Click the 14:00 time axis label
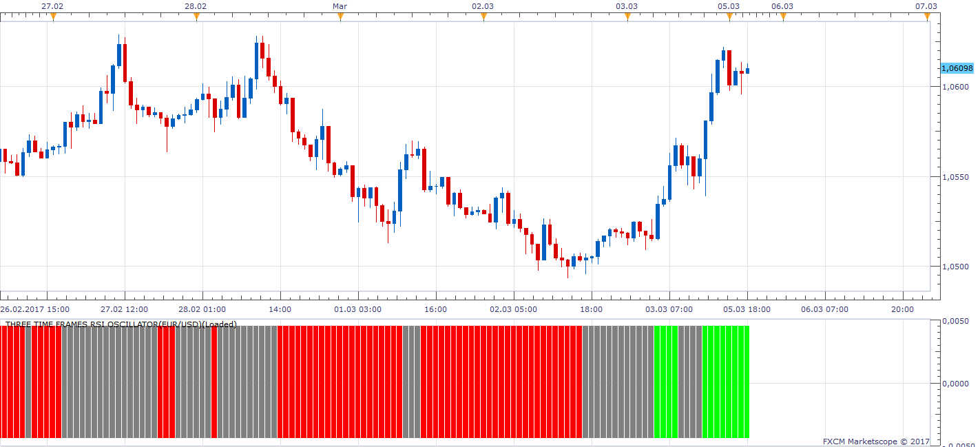Image resolution: width=980 pixels, height=447 pixels. click(x=280, y=309)
